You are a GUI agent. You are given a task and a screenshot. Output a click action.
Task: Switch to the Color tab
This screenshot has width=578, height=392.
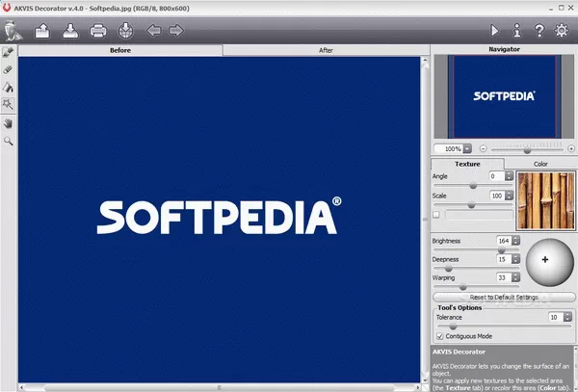540,164
